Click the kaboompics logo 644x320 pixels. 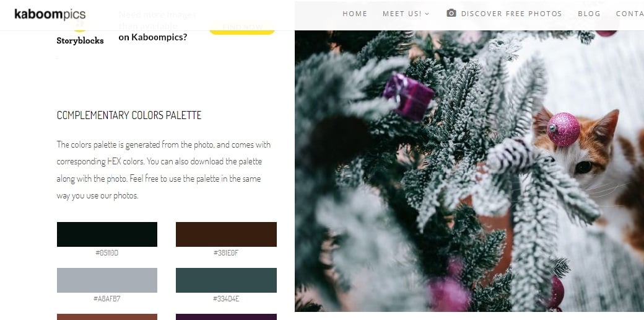tap(50, 14)
